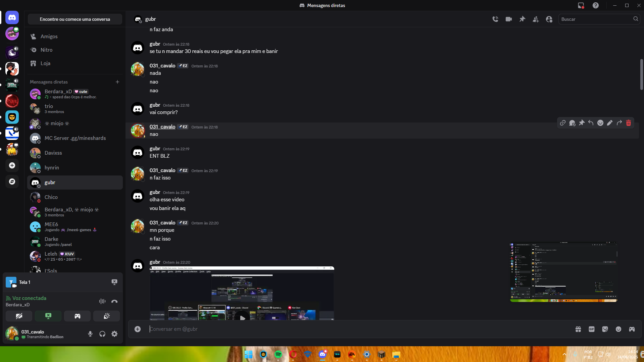Open the Darke conversation
The height and width of the screenshot is (362, 644).
[x=75, y=242]
